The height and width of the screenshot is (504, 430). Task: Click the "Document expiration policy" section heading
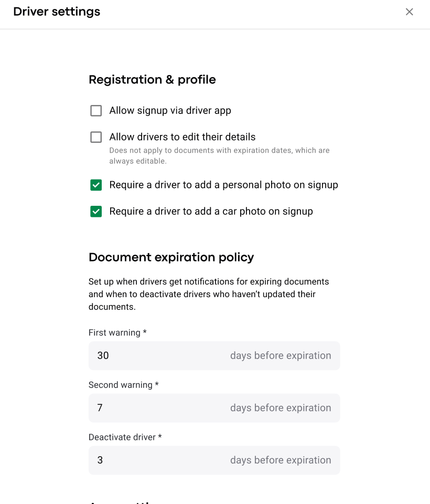tap(171, 257)
